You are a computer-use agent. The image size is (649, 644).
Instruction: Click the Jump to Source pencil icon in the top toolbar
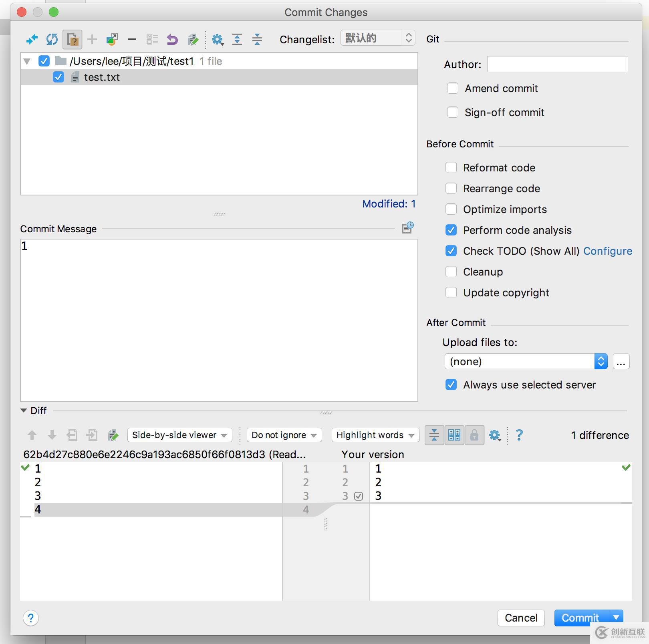193,39
